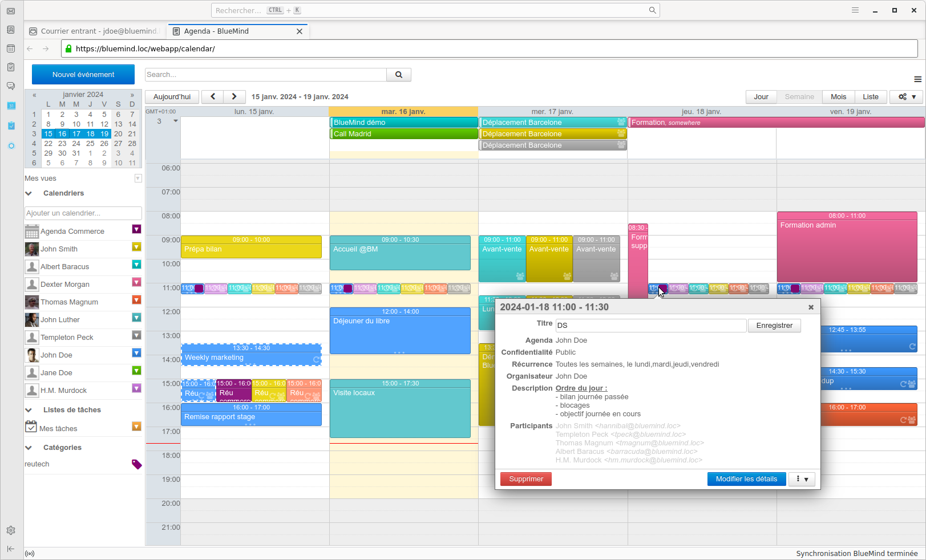Click the Supprimer button
926x560 pixels.
click(x=525, y=479)
